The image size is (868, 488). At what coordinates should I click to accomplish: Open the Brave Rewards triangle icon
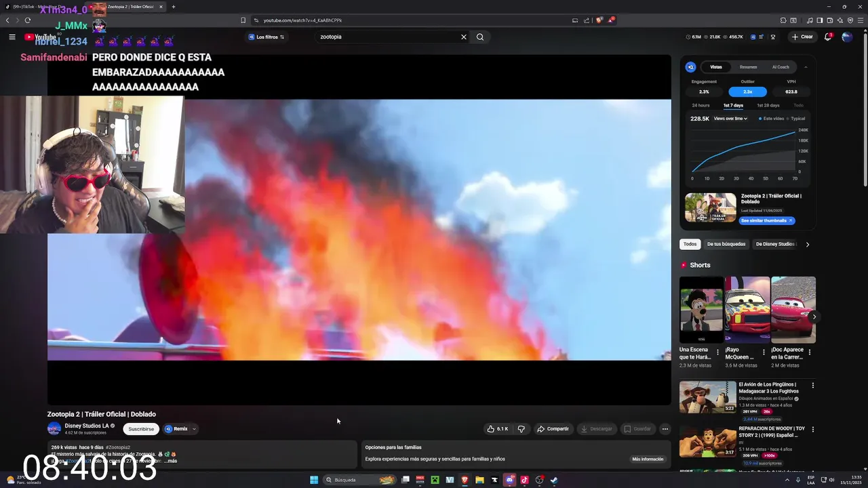pyautogui.click(x=610, y=20)
